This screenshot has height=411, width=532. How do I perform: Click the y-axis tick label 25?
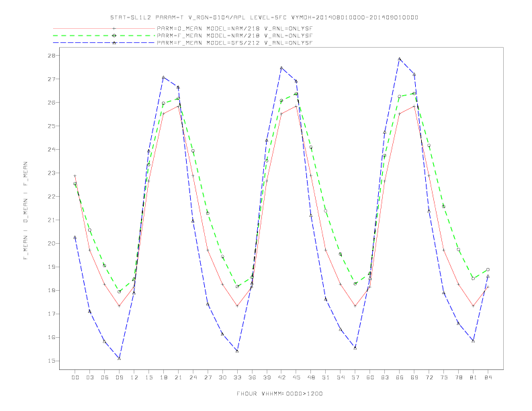click(51, 126)
